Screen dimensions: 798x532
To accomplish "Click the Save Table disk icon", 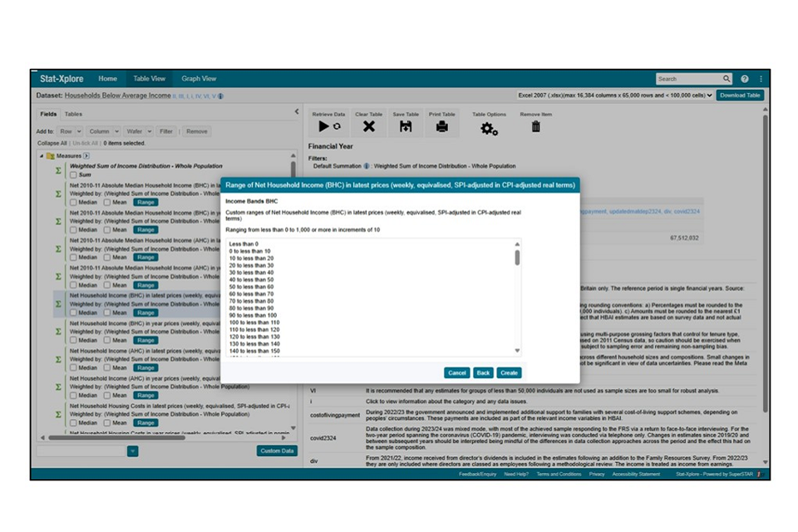I will [x=406, y=126].
